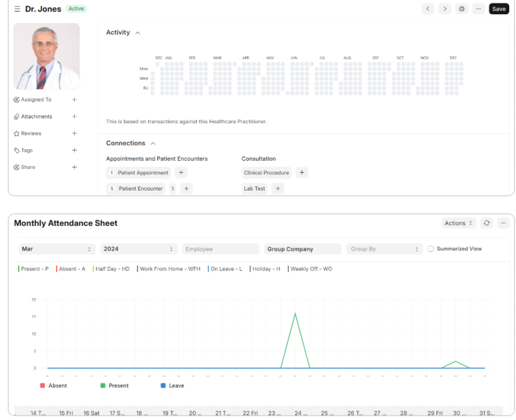Click the Assigned To label
Viewport: 516px width, 420px height.
click(x=36, y=99)
